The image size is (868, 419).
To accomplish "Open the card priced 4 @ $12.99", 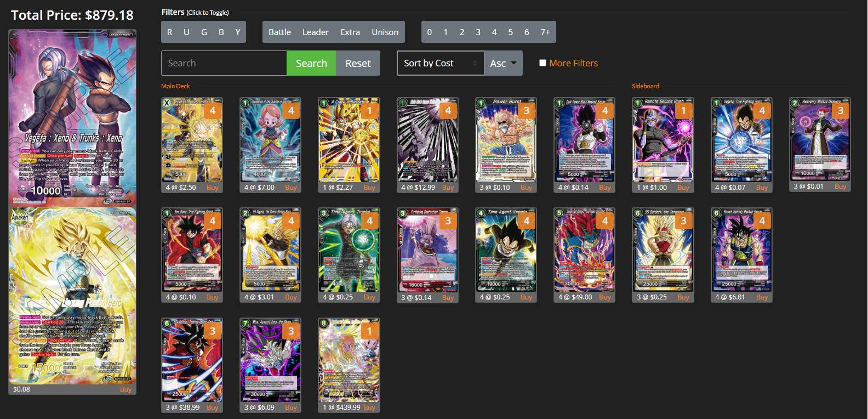I will click(427, 140).
